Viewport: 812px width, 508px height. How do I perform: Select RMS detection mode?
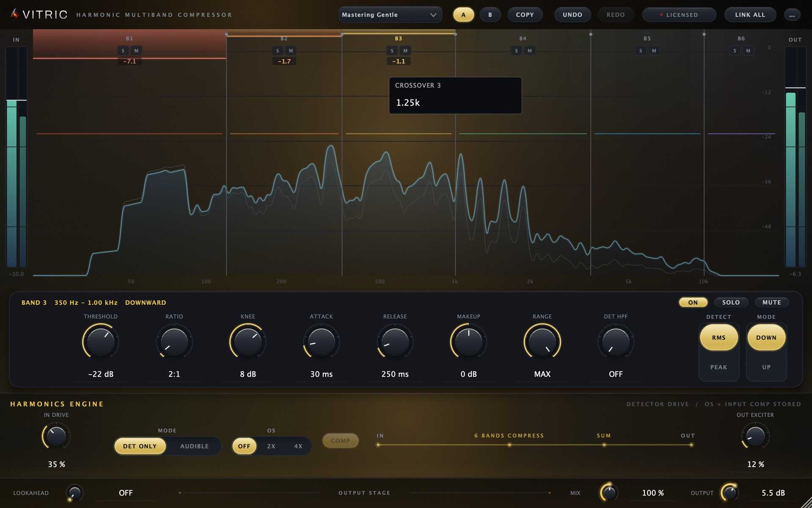719,337
